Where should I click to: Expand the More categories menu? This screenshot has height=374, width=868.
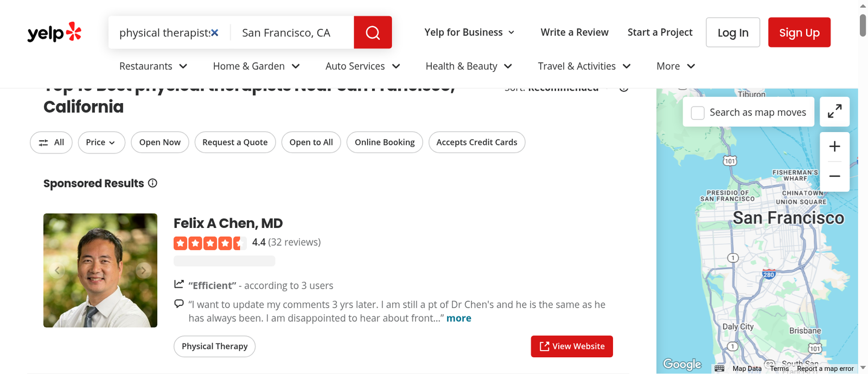click(676, 66)
